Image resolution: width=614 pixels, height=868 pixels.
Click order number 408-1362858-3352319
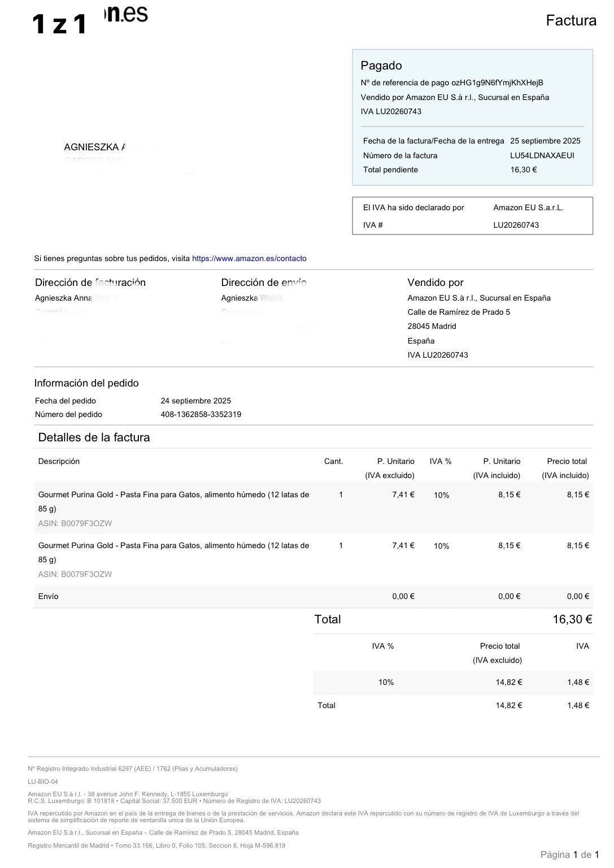pos(201,414)
